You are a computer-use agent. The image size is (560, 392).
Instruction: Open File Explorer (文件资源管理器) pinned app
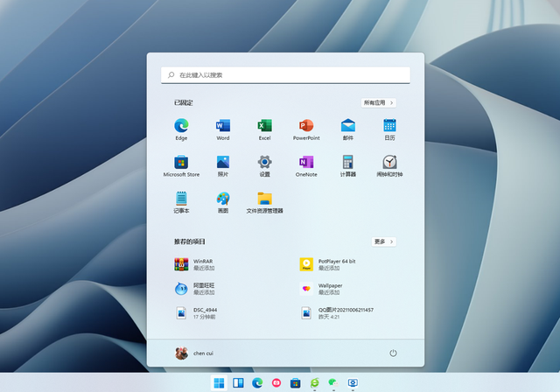coord(264,202)
